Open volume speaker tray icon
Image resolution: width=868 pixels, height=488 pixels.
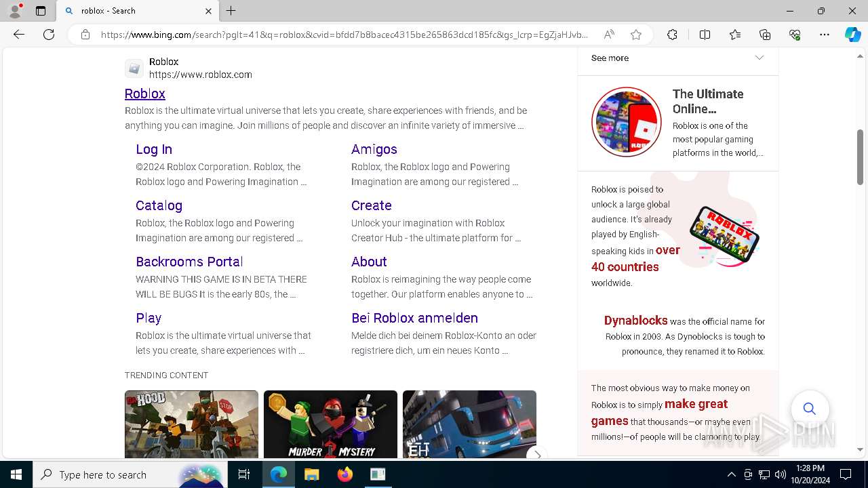click(781, 474)
